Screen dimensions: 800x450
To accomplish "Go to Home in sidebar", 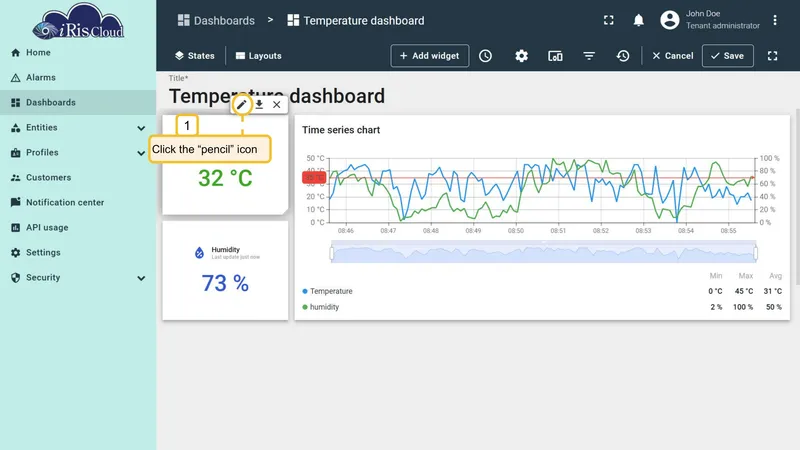I will 78,53.
